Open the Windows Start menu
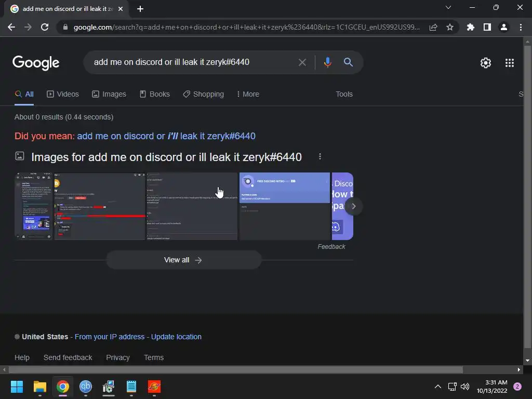Viewport: 532px width, 399px height. [x=17, y=387]
